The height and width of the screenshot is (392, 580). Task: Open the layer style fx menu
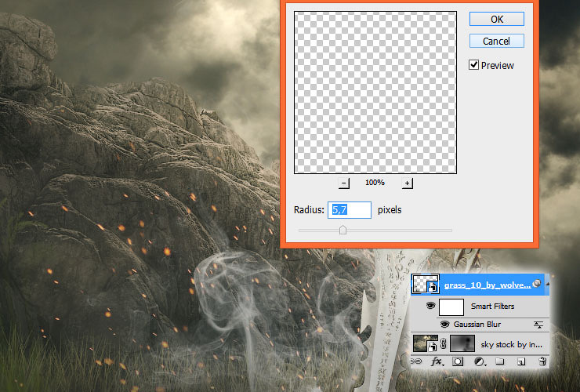tap(437, 361)
